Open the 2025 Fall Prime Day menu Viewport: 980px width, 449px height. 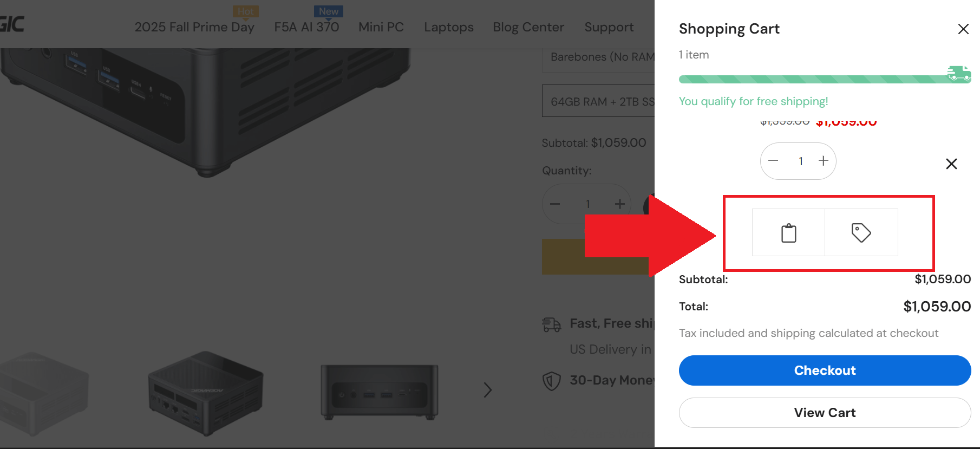(x=194, y=27)
